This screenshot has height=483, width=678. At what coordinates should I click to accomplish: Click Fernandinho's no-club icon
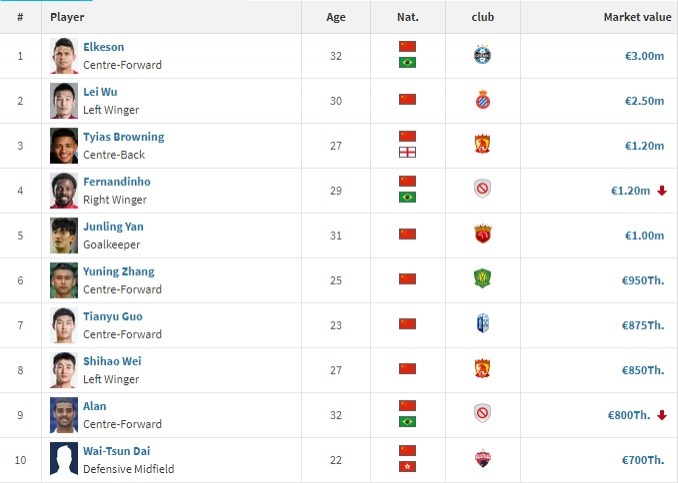click(x=482, y=190)
